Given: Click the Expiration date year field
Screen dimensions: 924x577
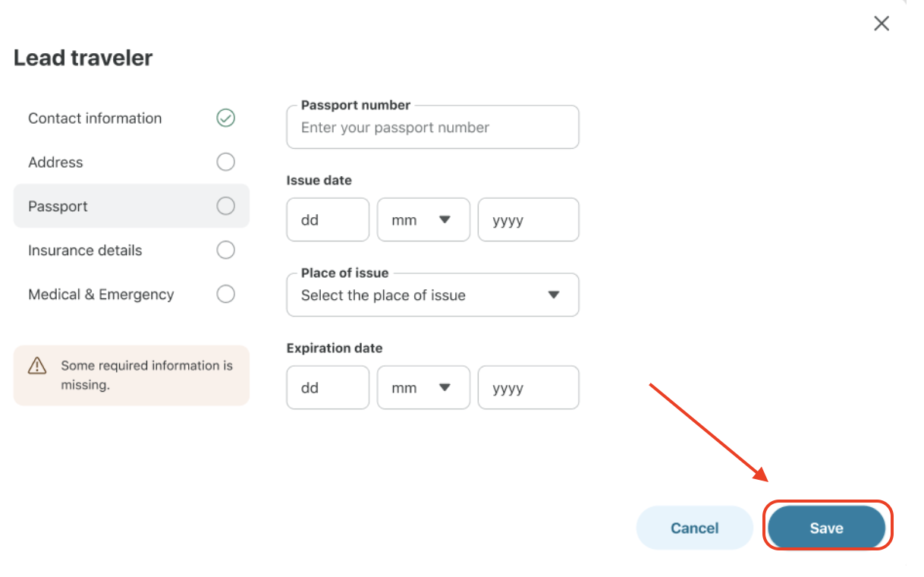Looking at the screenshot, I should click(x=528, y=388).
